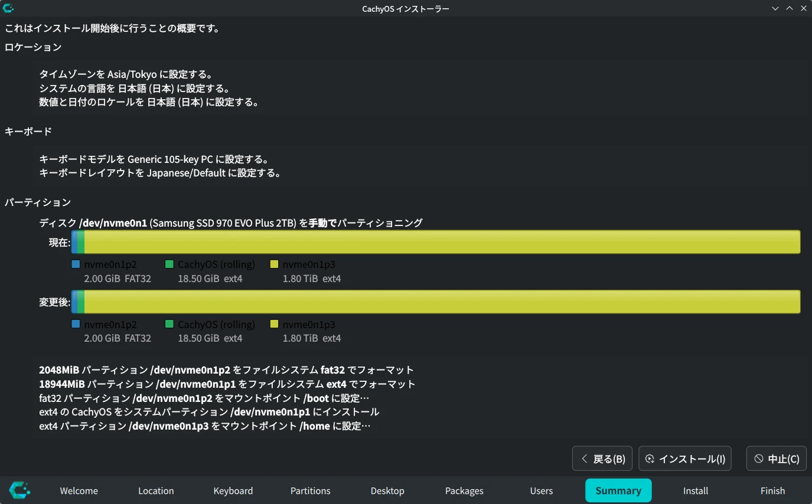Start installation with the インストール(I) button
Viewport: 812px width, 504px height.
click(x=685, y=459)
